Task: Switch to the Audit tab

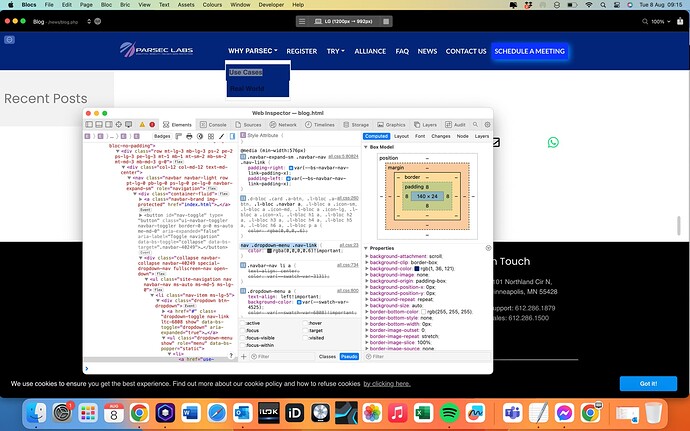Action: tap(455, 125)
